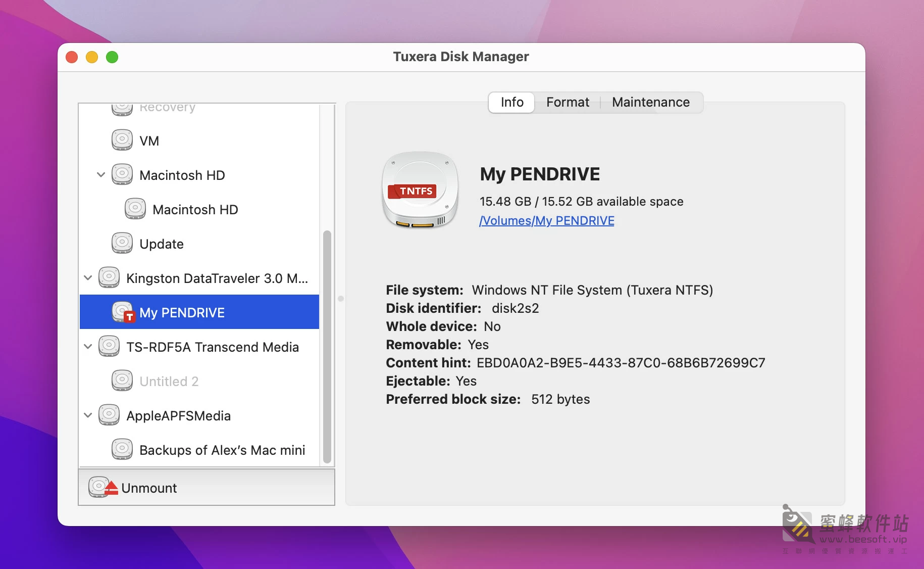Select the nested Macintosh HD volume
The image size is (924, 569).
pos(199,209)
